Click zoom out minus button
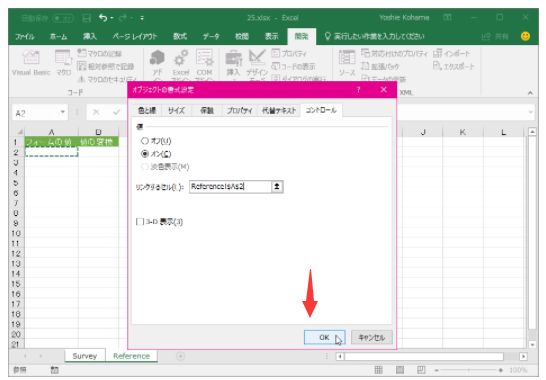This screenshot has height=380, width=546. (437, 370)
